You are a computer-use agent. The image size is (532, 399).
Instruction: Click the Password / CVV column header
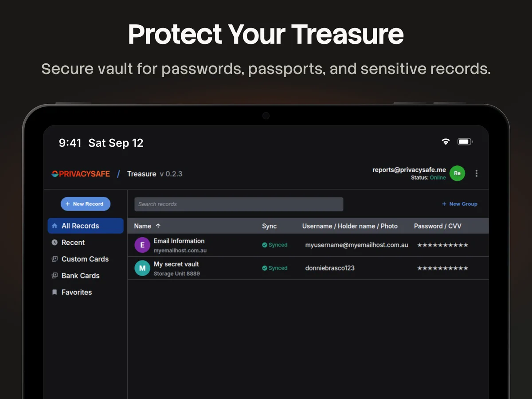pyautogui.click(x=438, y=226)
